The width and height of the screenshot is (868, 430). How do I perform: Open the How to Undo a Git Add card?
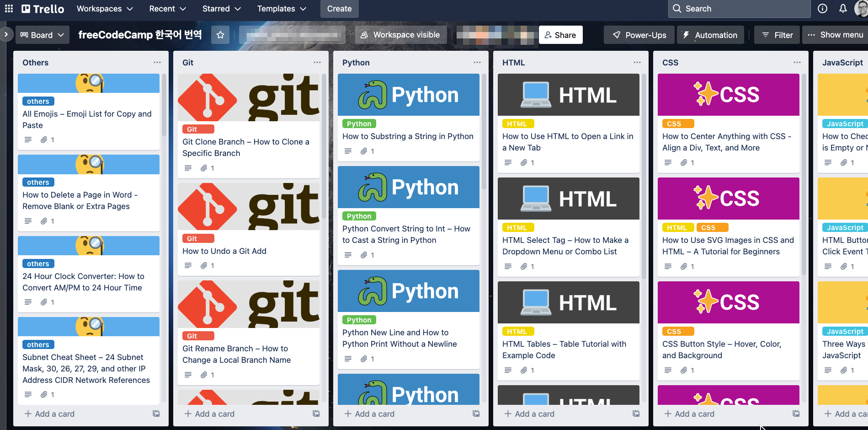[x=224, y=251]
